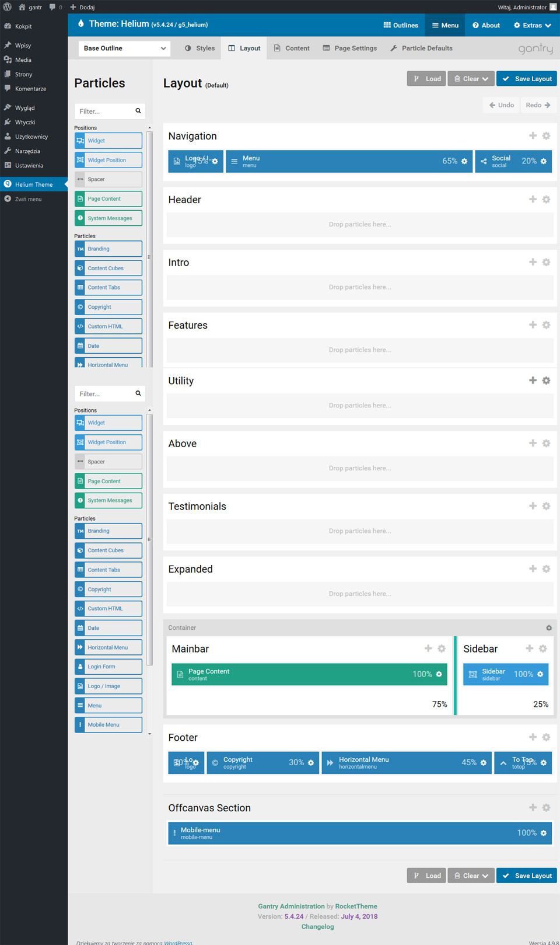
Task: Open gear settings for Menu particle
Action: click(464, 162)
